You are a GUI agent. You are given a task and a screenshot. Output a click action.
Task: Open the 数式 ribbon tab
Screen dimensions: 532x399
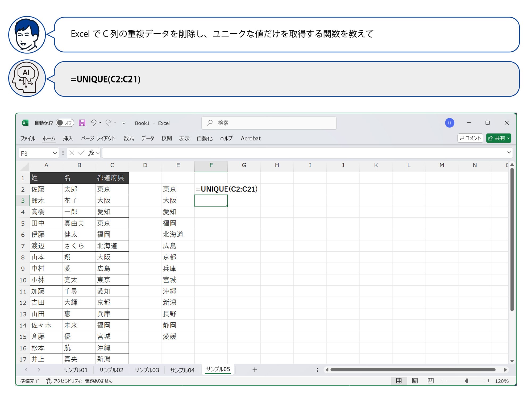tap(128, 138)
